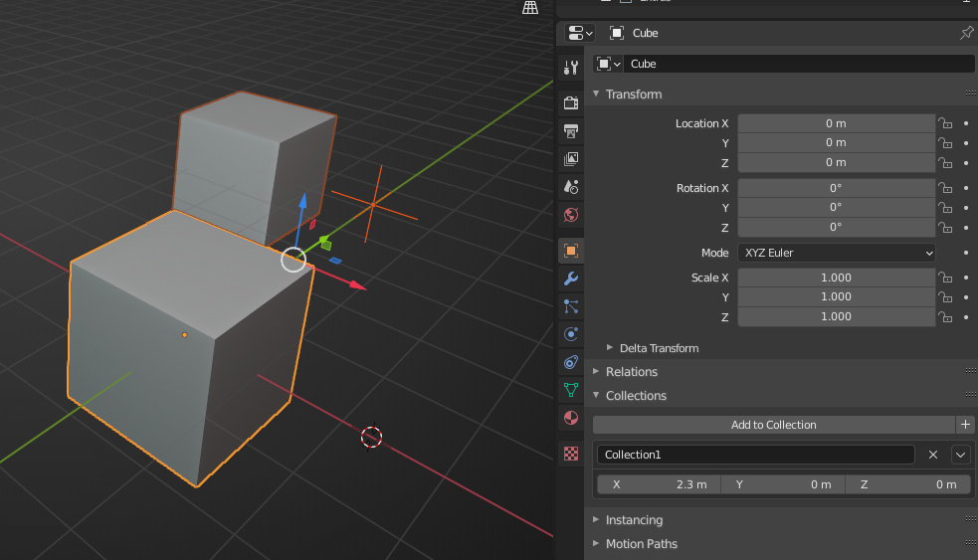The height and width of the screenshot is (560, 978).
Task: Click the blue Z axis gizmo arrow
Action: point(303,201)
